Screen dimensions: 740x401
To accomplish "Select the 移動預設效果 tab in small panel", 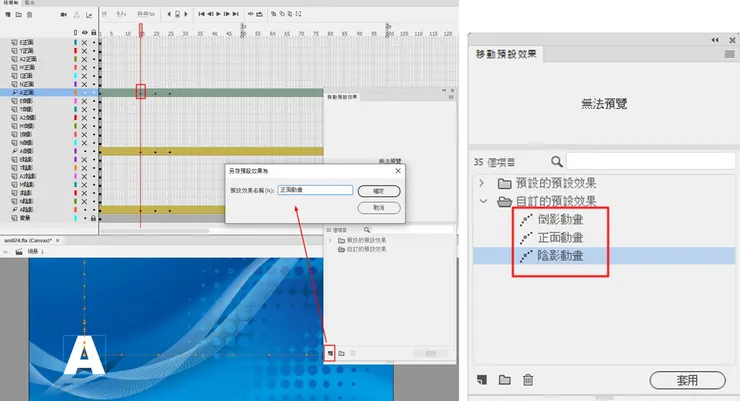I will (x=342, y=97).
